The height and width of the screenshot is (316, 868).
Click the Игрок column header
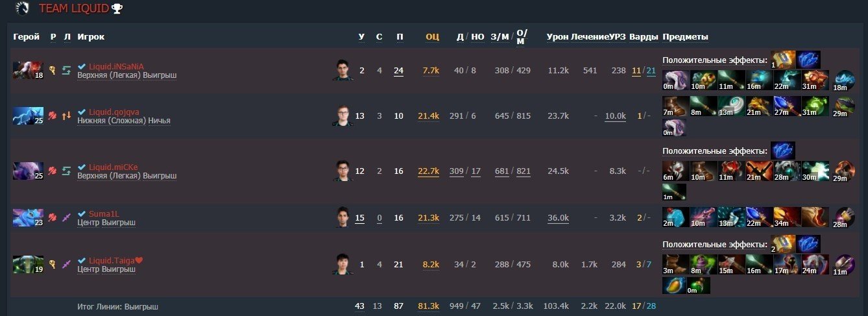91,37
